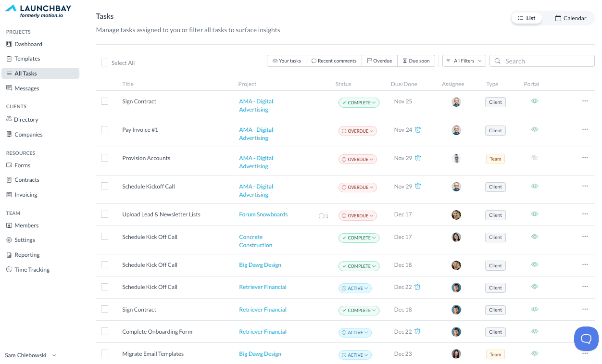Expand COMPLETE status dropdown on Sign Contract AMA
The image size is (602, 364).
[359, 102]
